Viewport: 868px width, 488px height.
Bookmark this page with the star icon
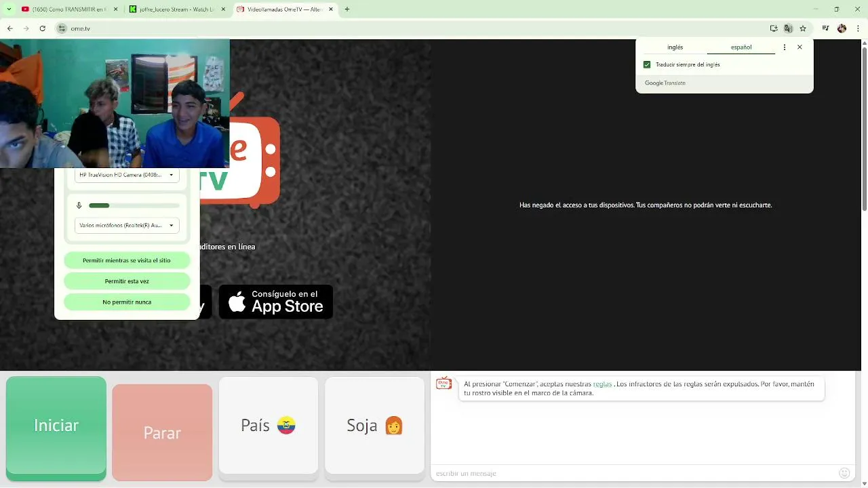click(x=803, y=28)
